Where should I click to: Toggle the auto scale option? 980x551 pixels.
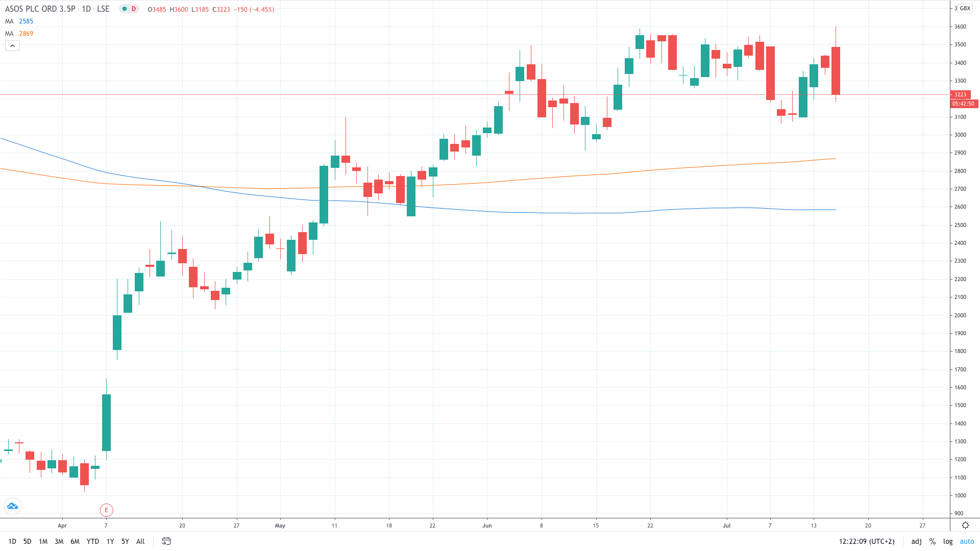click(x=967, y=541)
